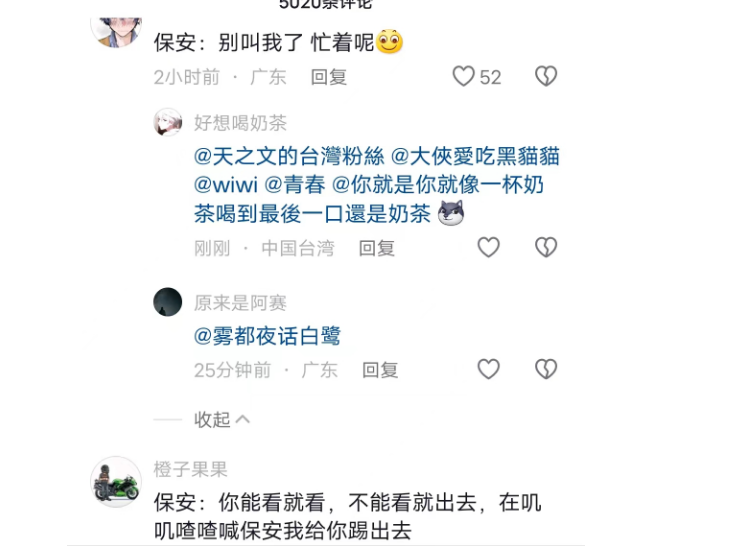
Task: Reply to the 25分钟前 comment
Action: [380, 370]
